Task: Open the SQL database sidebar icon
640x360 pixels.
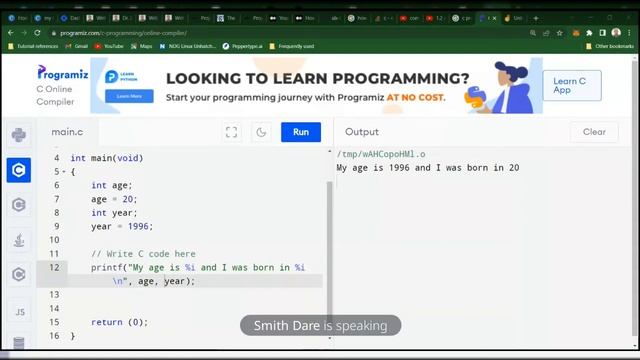Action: click(x=19, y=342)
